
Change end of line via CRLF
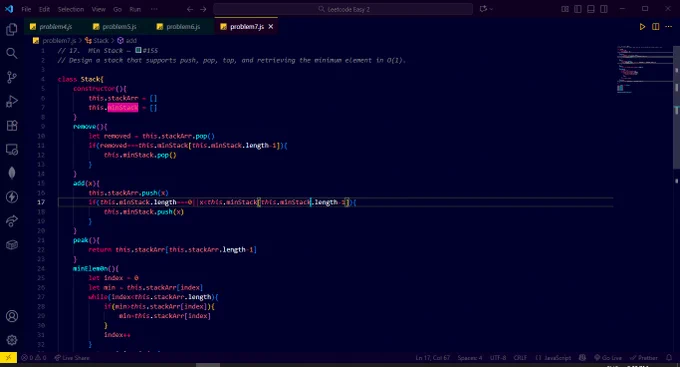pos(520,358)
